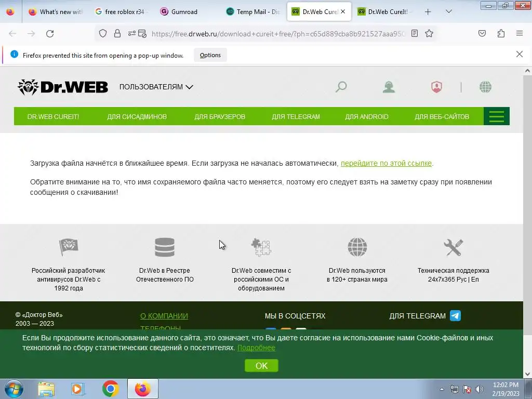532x399 pixels.
Task: Open the Dr.Web user profile icon
Action: [x=389, y=87]
